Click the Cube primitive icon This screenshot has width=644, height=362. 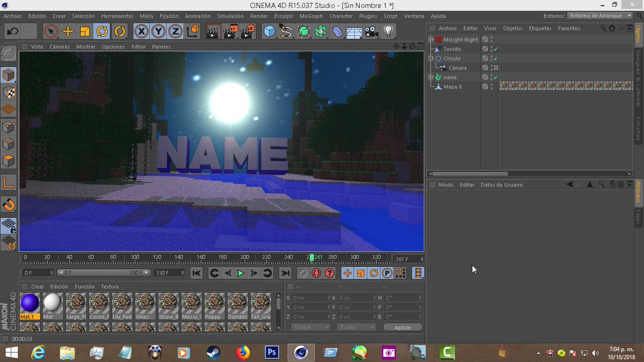[x=268, y=32]
